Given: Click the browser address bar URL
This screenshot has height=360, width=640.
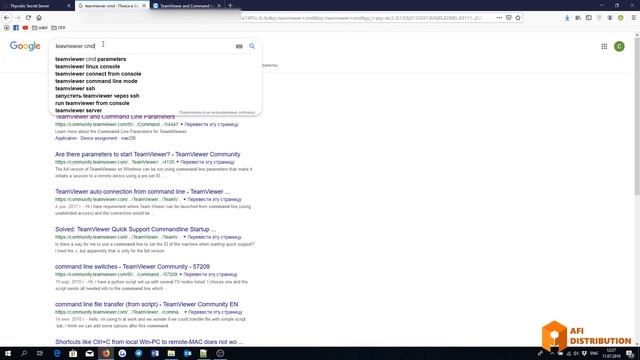Looking at the screenshot, I should (x=363, y=18).
